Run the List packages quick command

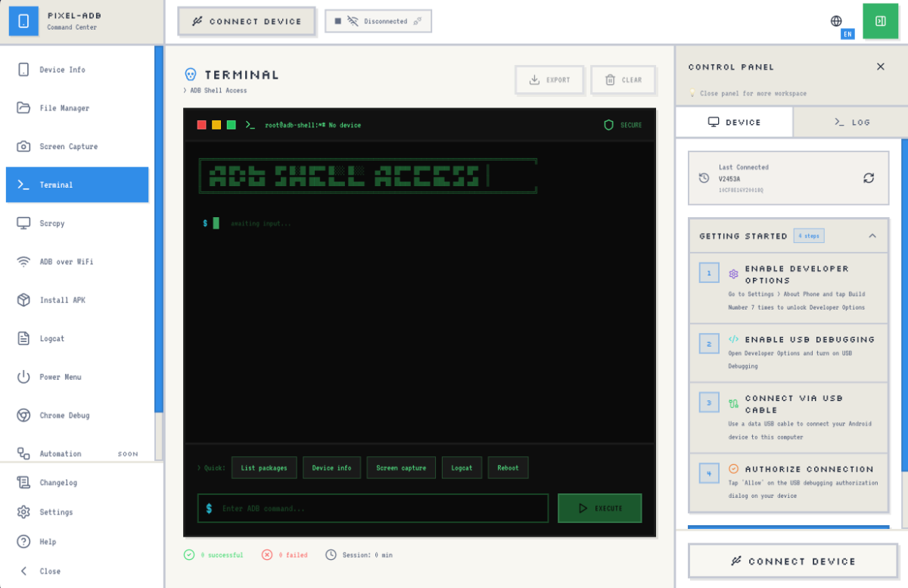[264, 468]
